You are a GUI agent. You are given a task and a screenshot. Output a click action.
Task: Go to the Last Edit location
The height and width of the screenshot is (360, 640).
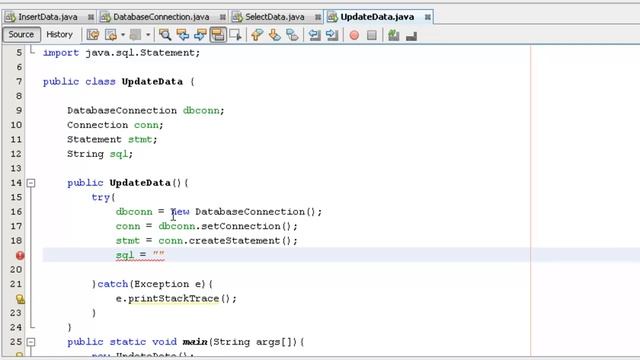coord(93,35)
